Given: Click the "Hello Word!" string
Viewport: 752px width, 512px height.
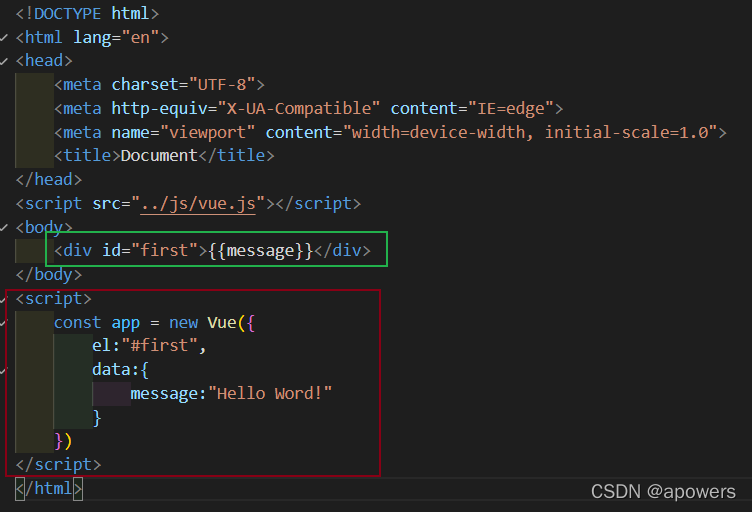Looking at the screenshot, I should pos(270,394).
